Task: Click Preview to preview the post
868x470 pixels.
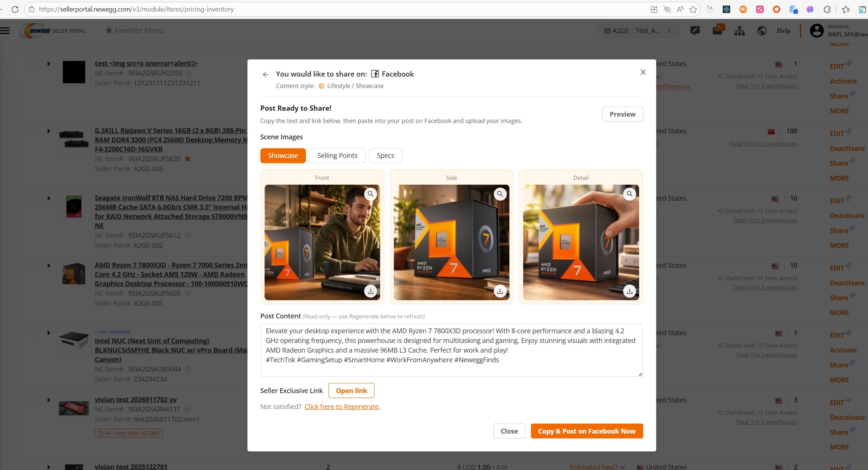Action: (x=622, y=114)
